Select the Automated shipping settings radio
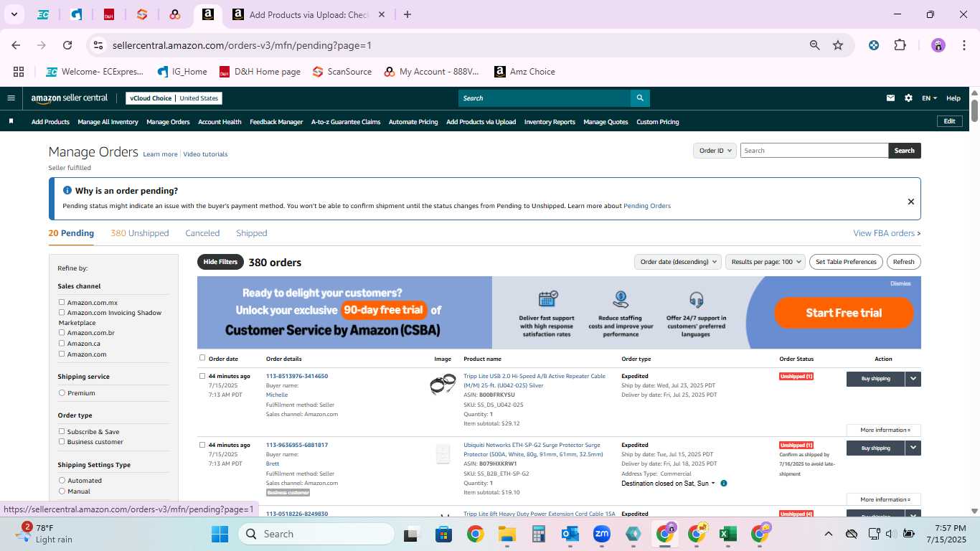The width and height of the screenshot is (980, 551). click(62, 481)
